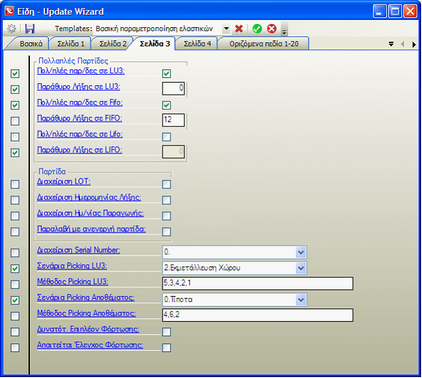Open the tab list menu arrow
Image resolution: width=422 pixels, height=378 pixels.
click(391, 44)
